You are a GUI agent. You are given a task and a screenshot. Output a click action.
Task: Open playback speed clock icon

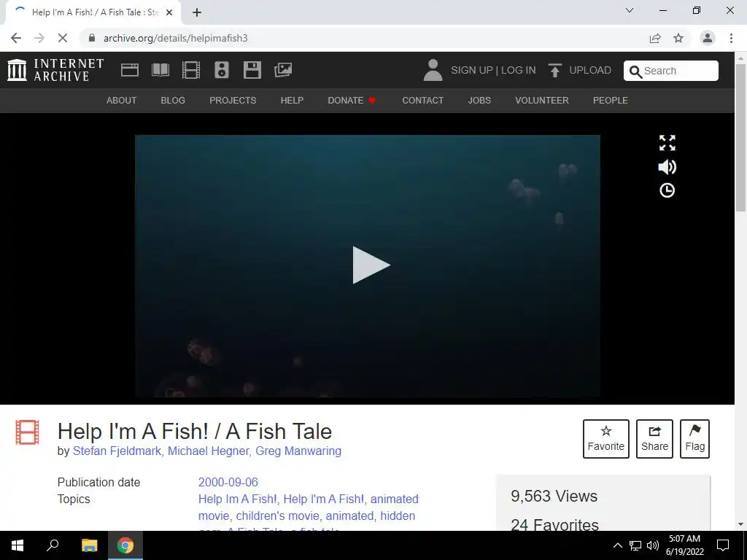tap(667, 190)
